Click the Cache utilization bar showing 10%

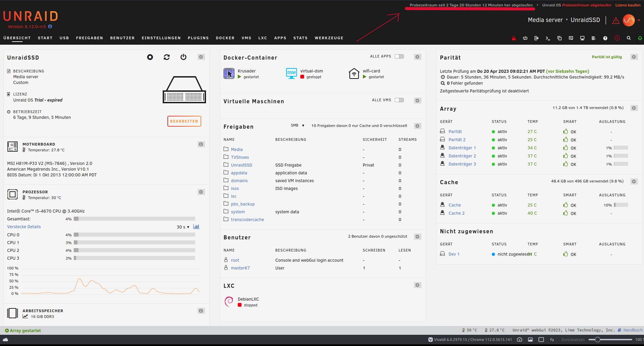point(621,205)
